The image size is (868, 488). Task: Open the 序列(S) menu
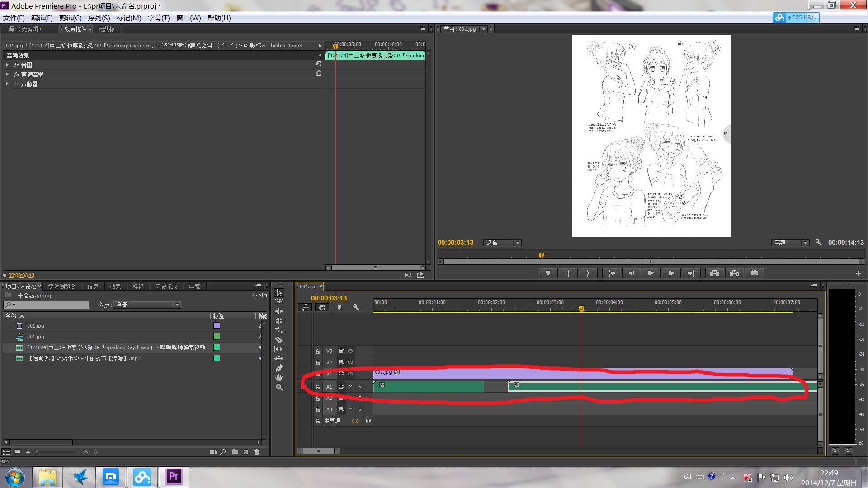[99, 18]
